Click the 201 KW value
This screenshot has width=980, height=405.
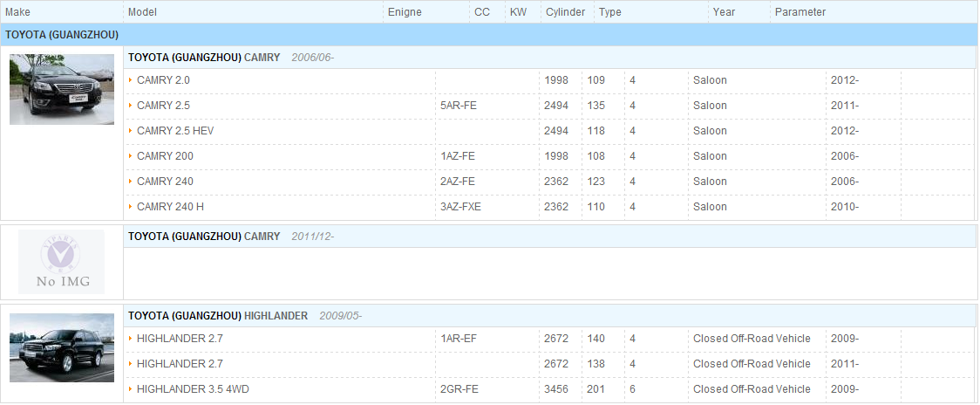(595, 388)
